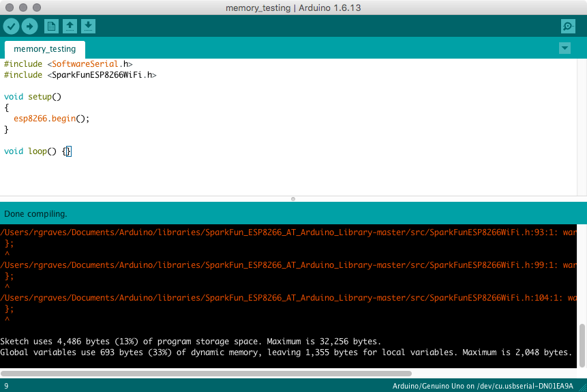Click the void setup() line

click(x=33, y=97)
